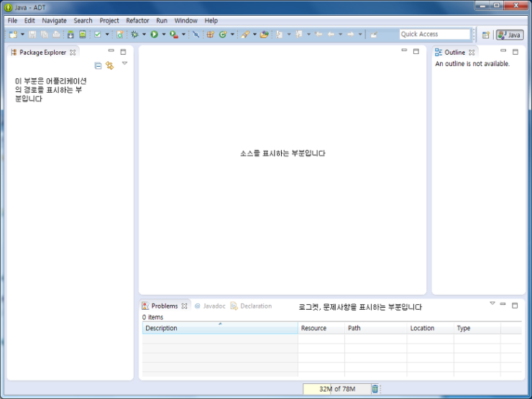Click the Open Task pencil icon

pos(245,35)
